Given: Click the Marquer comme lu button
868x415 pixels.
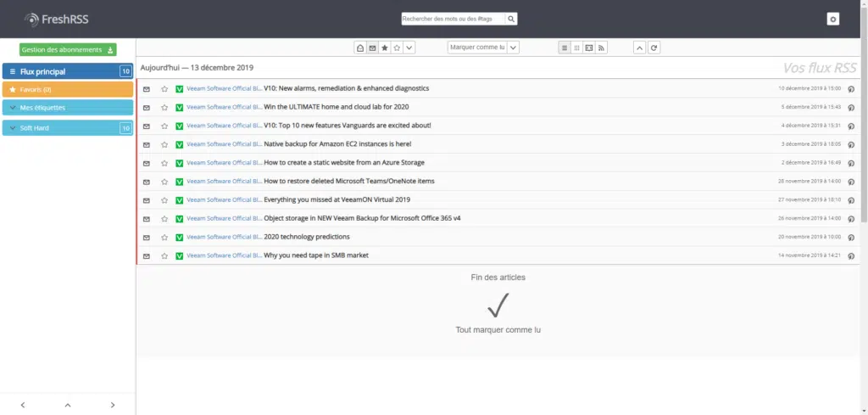Looking at the screenshot, I should coord(477,48).
